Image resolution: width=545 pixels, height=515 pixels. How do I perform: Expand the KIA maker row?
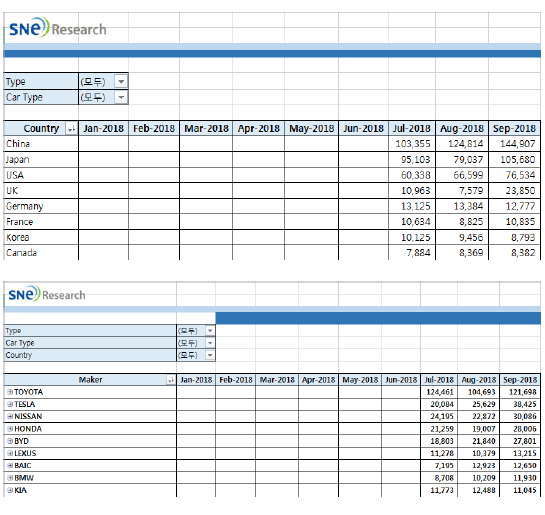(10, 490)
